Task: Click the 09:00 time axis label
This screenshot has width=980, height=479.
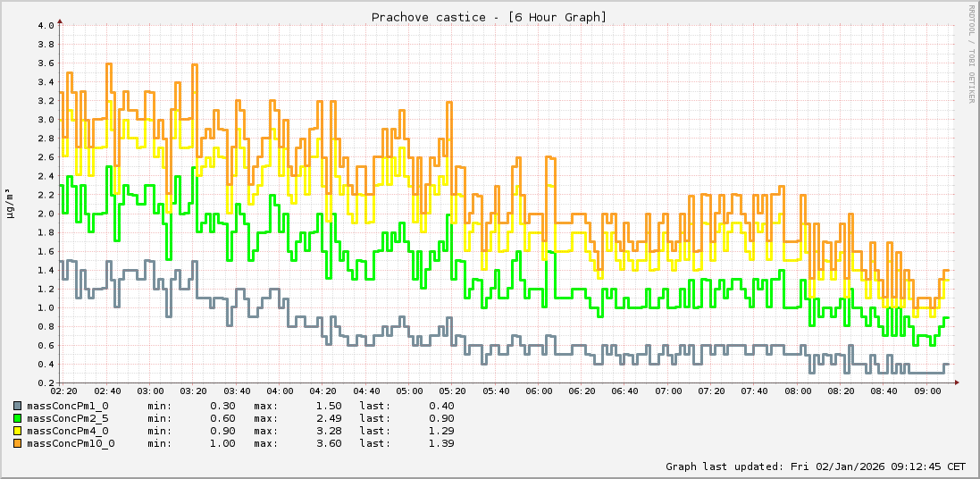Action: 927,391
